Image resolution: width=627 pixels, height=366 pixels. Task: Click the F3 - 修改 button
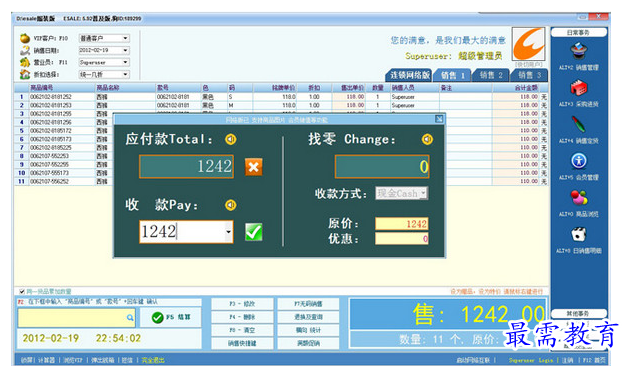click(x=242, y=304)
